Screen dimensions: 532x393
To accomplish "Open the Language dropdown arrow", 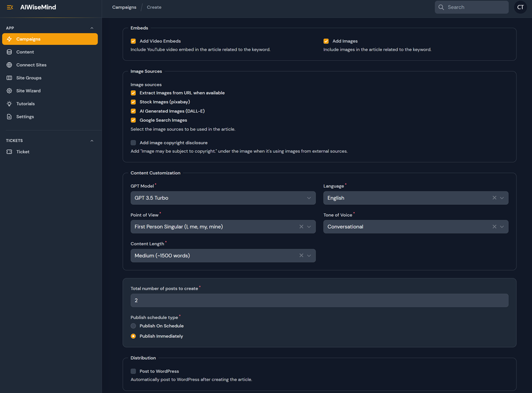I will pyautogui.click(x=502, y=198).
